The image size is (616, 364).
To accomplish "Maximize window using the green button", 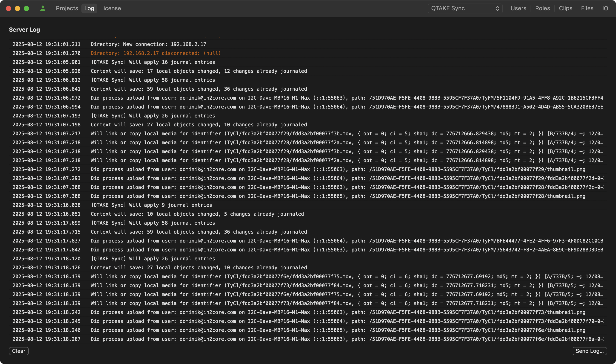I will (x=27, y=8).
